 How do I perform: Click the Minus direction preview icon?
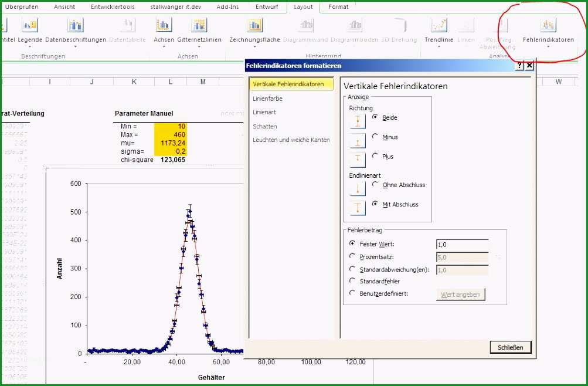pos(358,141)
